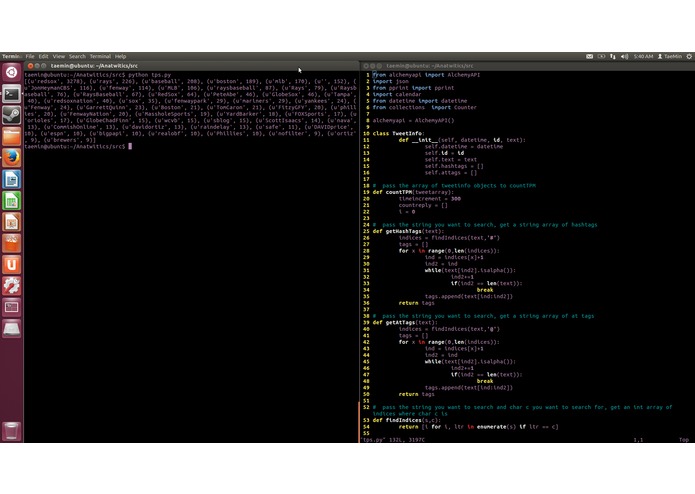Click the "(u'brewers', 9)]" output entry

tap(70, 140)
